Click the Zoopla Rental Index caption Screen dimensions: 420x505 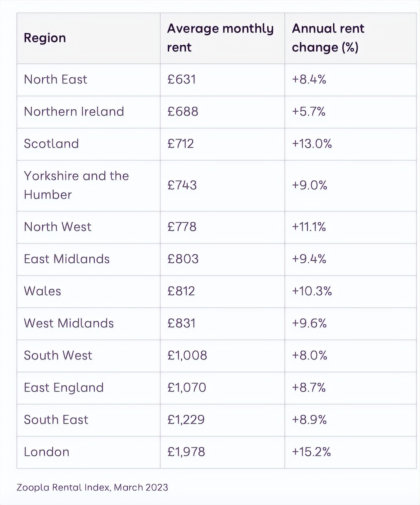92,488
